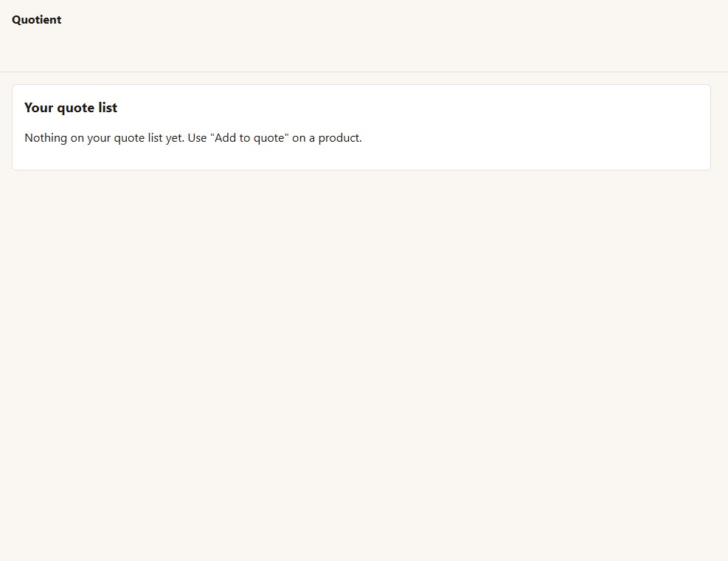This screenshot has width=728, height=561.
Task: Click the word "Use" in the empty-state text
Action: pyautogui.click(x=197, y=138)
